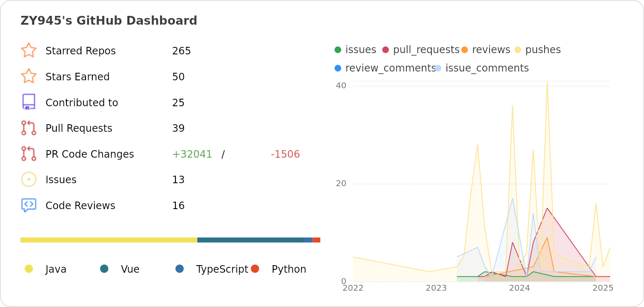Click the additions value +32041
This screenshot has height=307, width=644.
click(192, 154)
